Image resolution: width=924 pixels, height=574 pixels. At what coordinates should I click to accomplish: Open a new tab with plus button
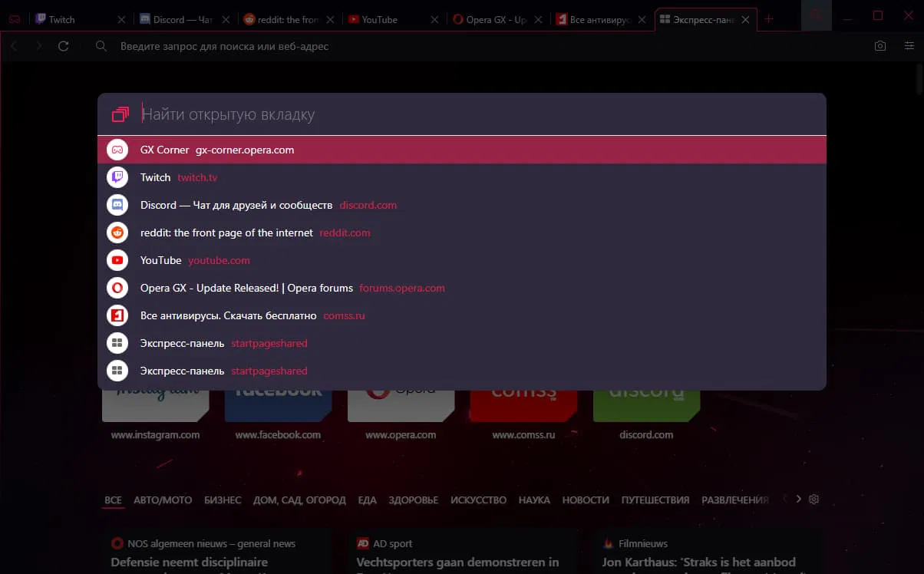(x=769, y=19)
